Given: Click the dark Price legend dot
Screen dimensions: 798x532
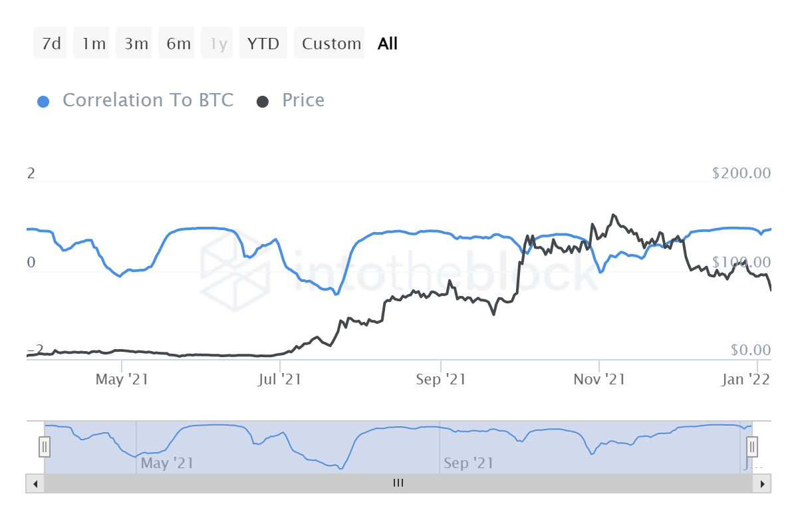Looking at the screenshot, I should (x=263, y=102).
